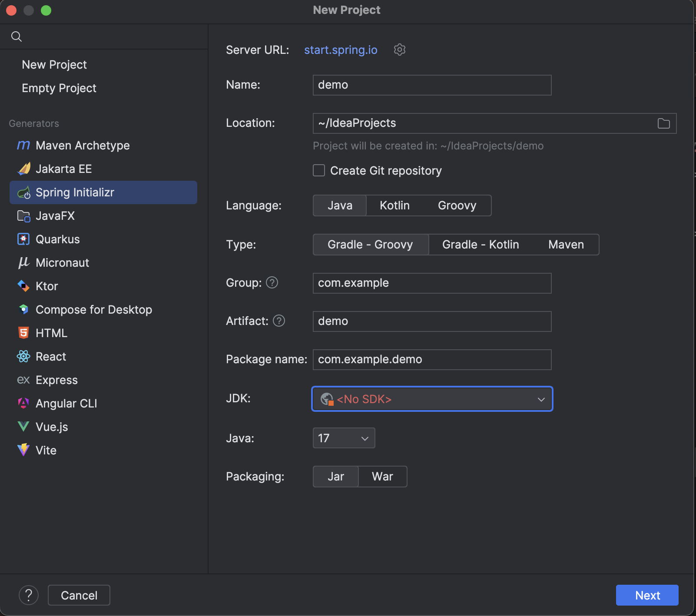Focus the Name input field
696x616 pixels.
pos(432,85)
